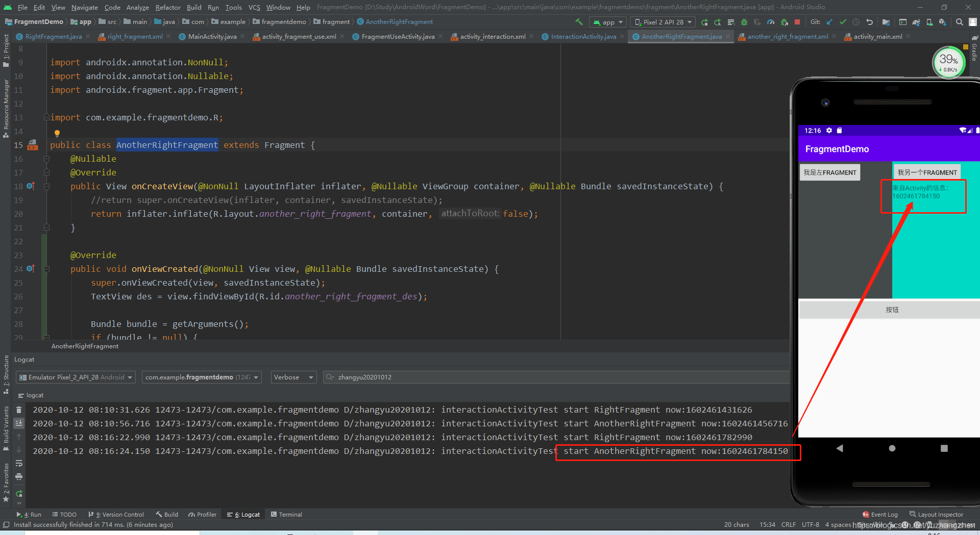Click the Debug app bug icon
Screen dimensions: 980x535
click(744, 22)
